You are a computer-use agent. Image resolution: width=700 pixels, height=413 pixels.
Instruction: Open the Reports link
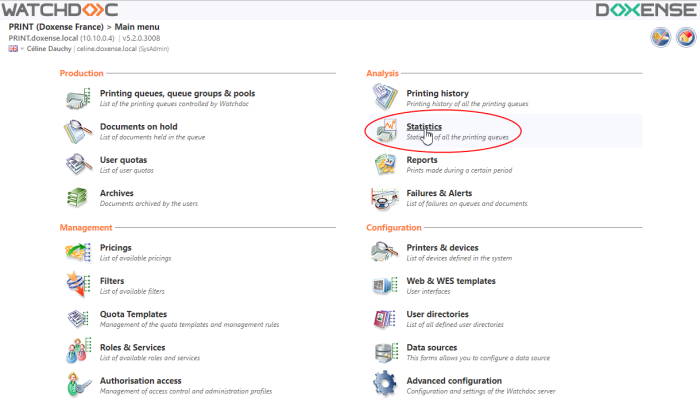click(x=421, y=160)
